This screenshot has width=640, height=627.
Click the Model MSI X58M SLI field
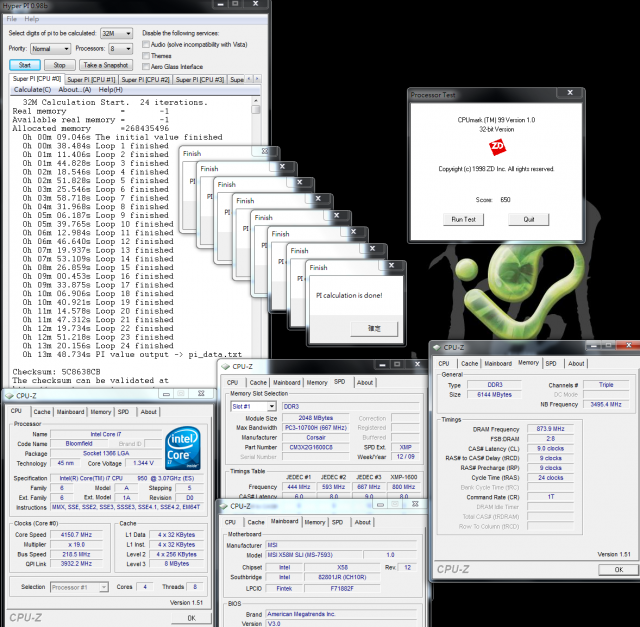(x=314, y=555)
